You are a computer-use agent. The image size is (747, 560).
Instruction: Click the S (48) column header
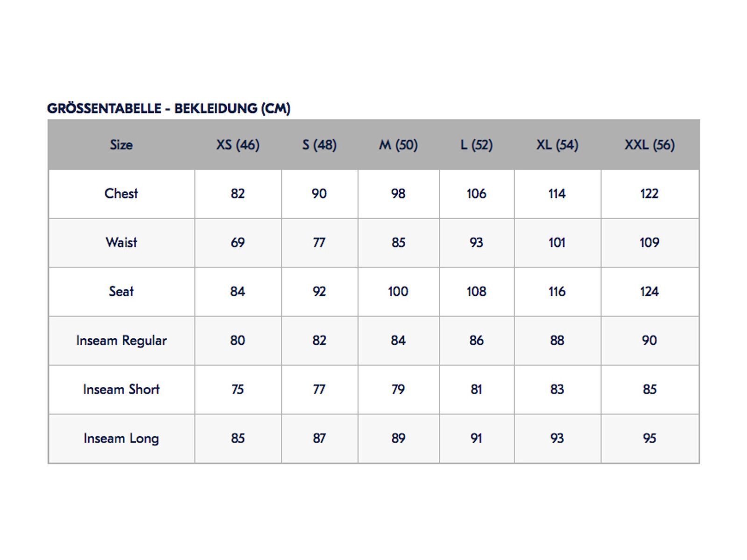pyautogui.click(x=319, y=145)
